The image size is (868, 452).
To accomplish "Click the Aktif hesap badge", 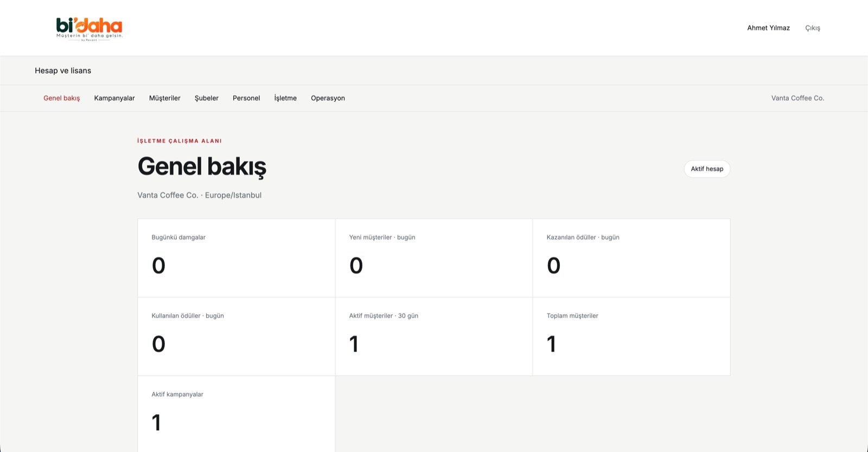I will 707,169.
